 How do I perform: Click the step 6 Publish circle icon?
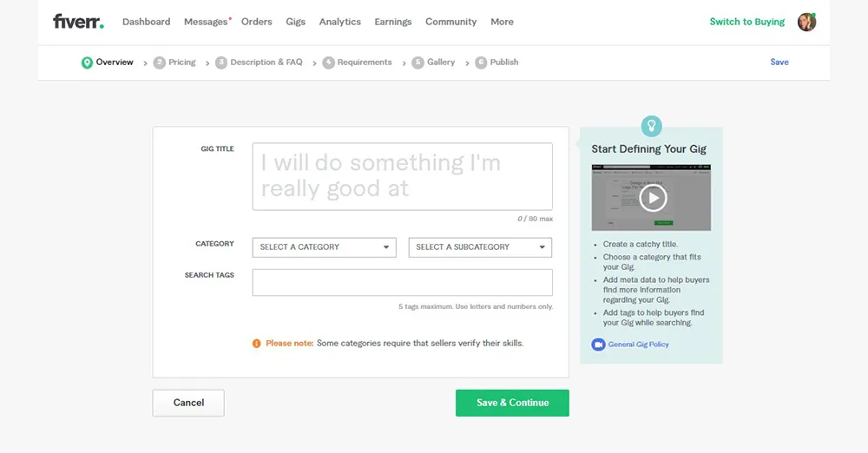pos(481,62)
